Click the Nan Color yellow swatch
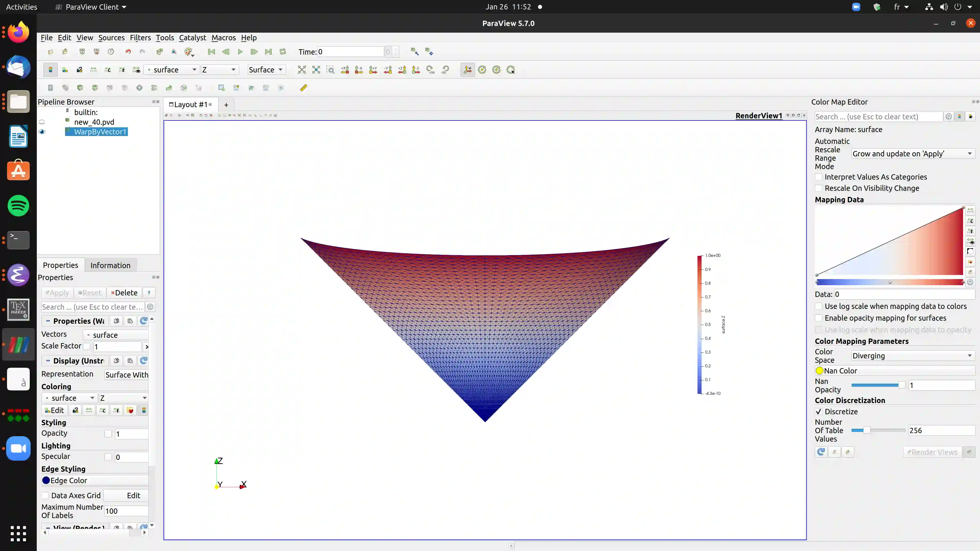 point(819,371)
